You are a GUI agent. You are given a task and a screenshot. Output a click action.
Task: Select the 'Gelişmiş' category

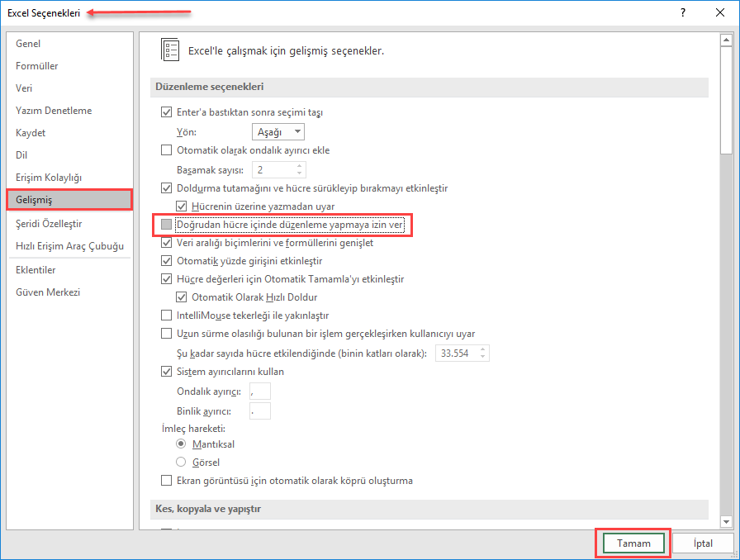point(70,199)
